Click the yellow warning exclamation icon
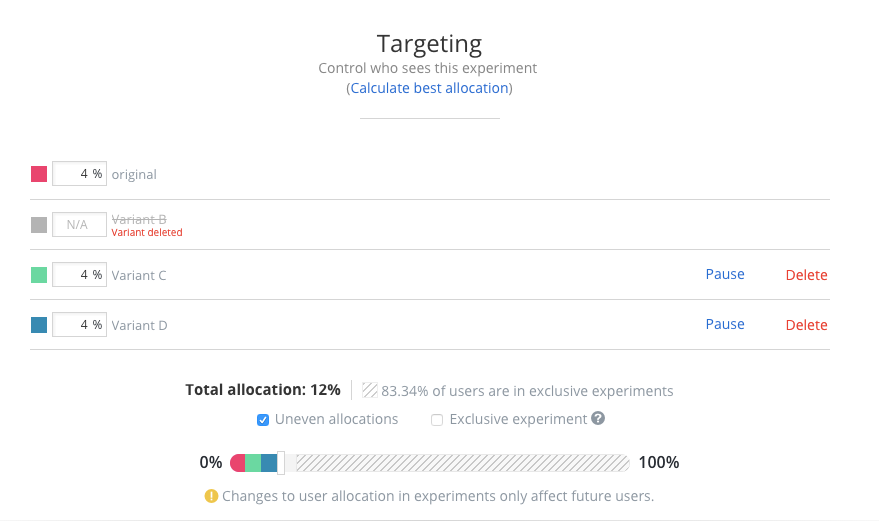This screenshot has height=524, width=879. [x=211, y=496]
